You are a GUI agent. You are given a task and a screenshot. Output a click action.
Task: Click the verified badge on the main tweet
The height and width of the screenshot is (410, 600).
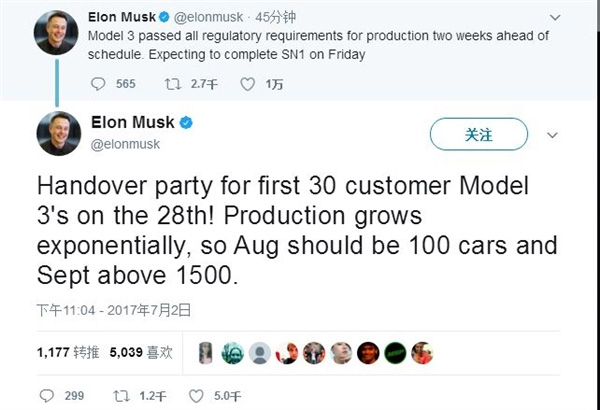(x=185, y=123)
